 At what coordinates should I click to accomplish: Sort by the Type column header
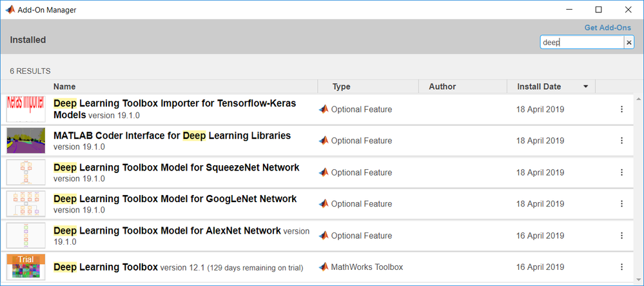click(341, 87)
